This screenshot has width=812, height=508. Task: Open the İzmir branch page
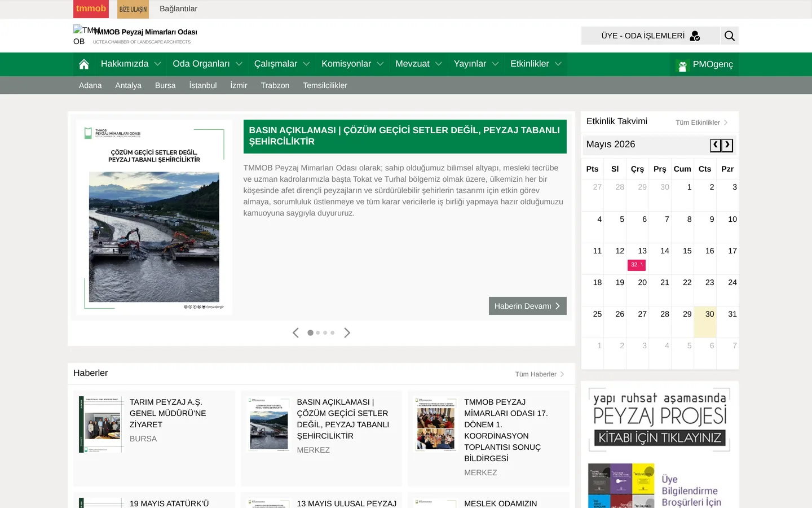(x=239, y=86)
